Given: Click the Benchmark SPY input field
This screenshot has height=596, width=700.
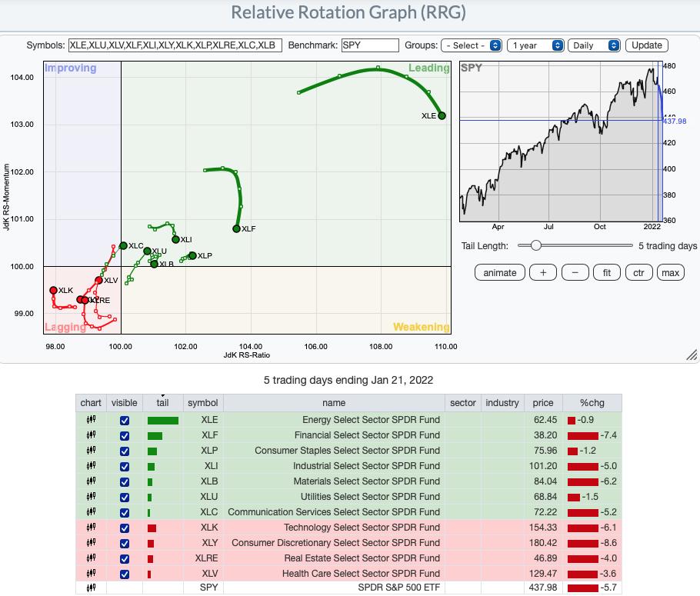Looking at the screenshot, I should coord(370,45).
